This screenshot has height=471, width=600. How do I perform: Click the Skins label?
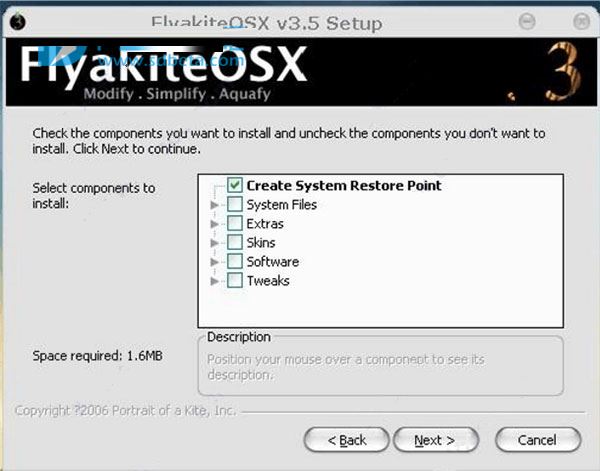261,243
